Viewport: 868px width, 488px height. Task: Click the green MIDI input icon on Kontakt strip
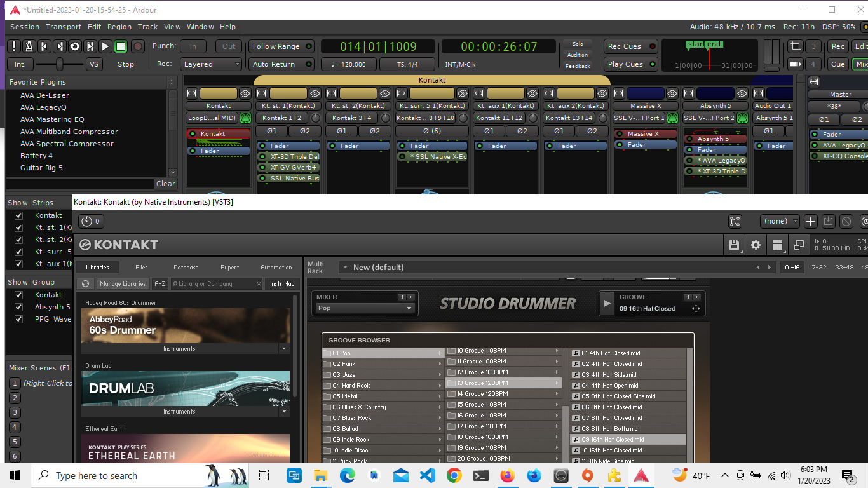click(x=245, y=118)
